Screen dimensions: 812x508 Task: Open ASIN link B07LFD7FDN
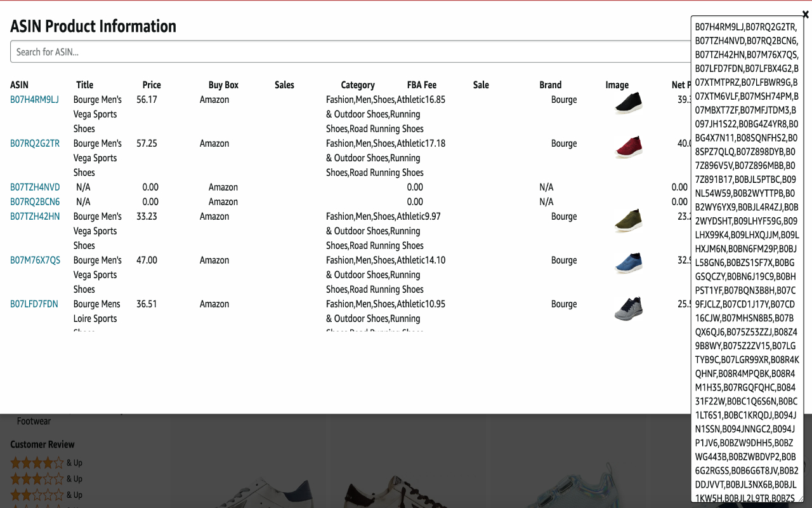(x=34, y=304)
